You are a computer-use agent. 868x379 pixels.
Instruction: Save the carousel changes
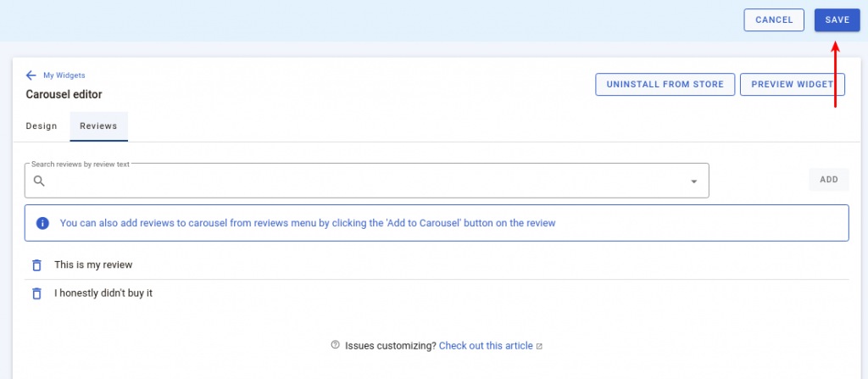pos(837,20)
